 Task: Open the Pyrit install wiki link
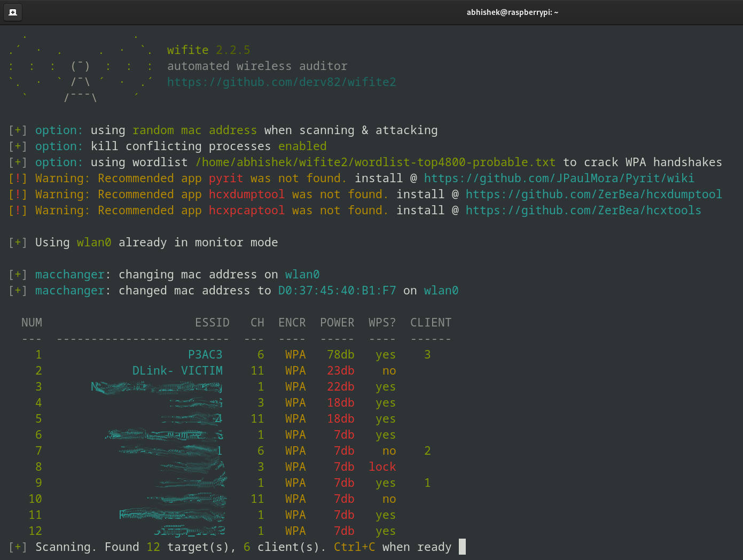(559, 178)
